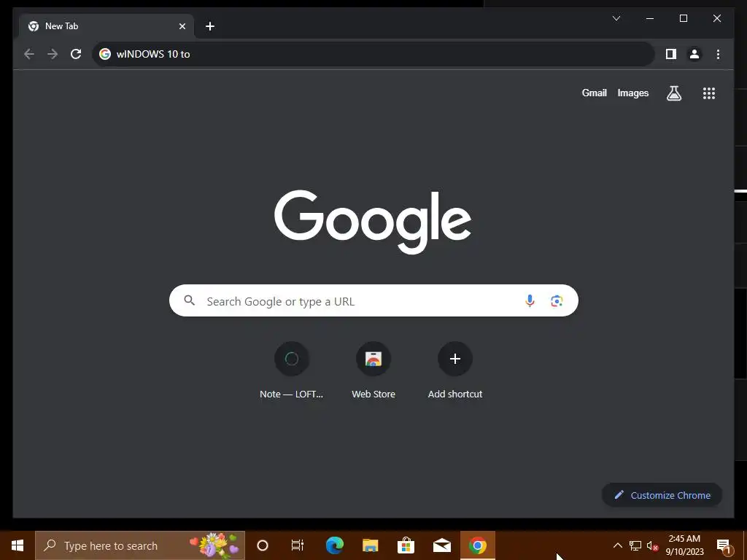Reload the page with the refresh icon

pyautogui.click(x=76, y=54)
